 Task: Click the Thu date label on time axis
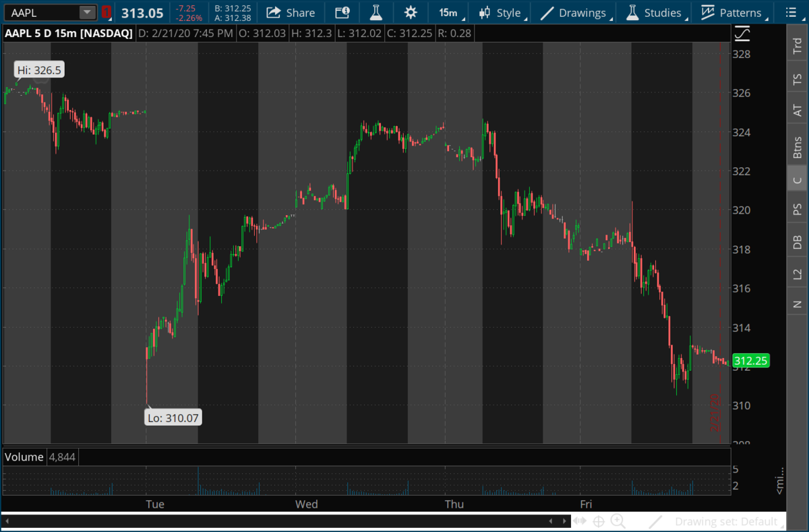click(454, 504)
